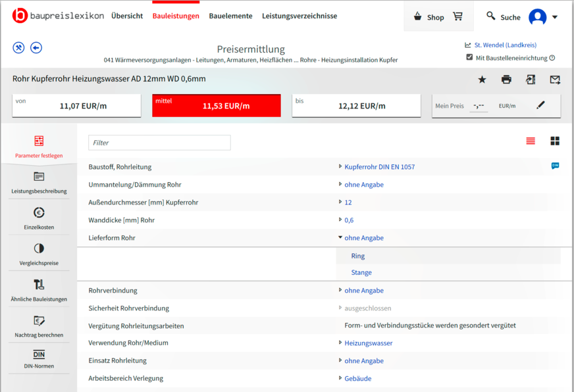Click the star to favorite this Bauleistung
The height and width of the screenshot is (392, 574).
coord(481,79)
